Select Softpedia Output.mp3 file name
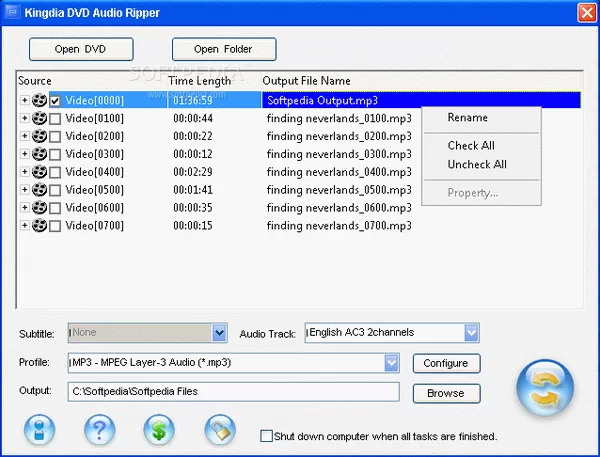Screen dimensions: 600x457 coord(322,101)
